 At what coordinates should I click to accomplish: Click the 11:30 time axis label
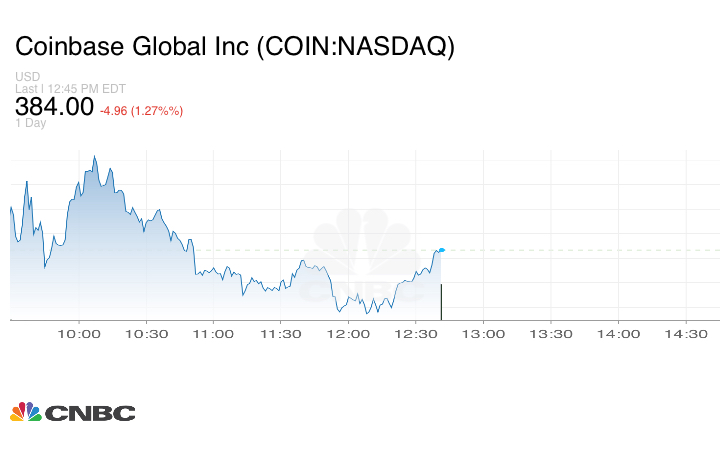pos(282,334)
